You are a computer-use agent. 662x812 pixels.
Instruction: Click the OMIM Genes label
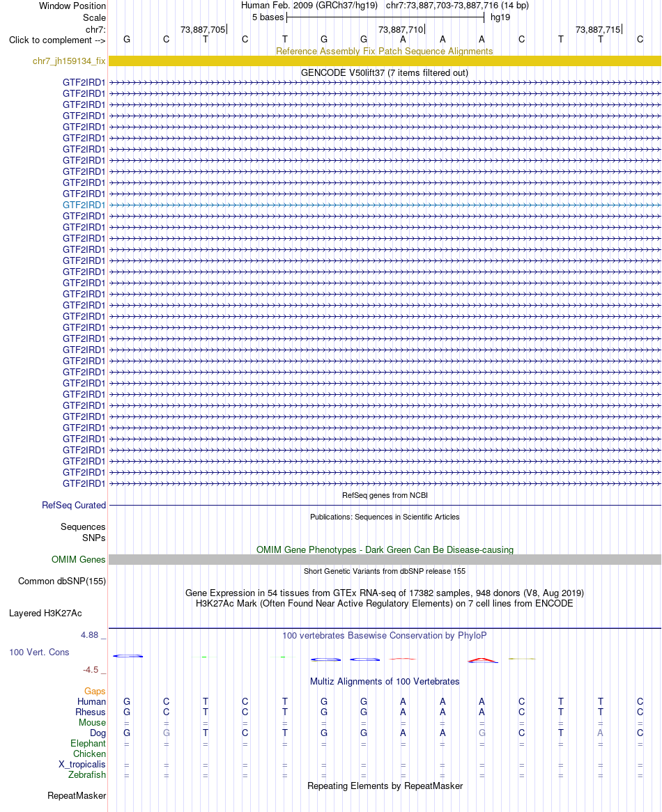coord(78,560)
